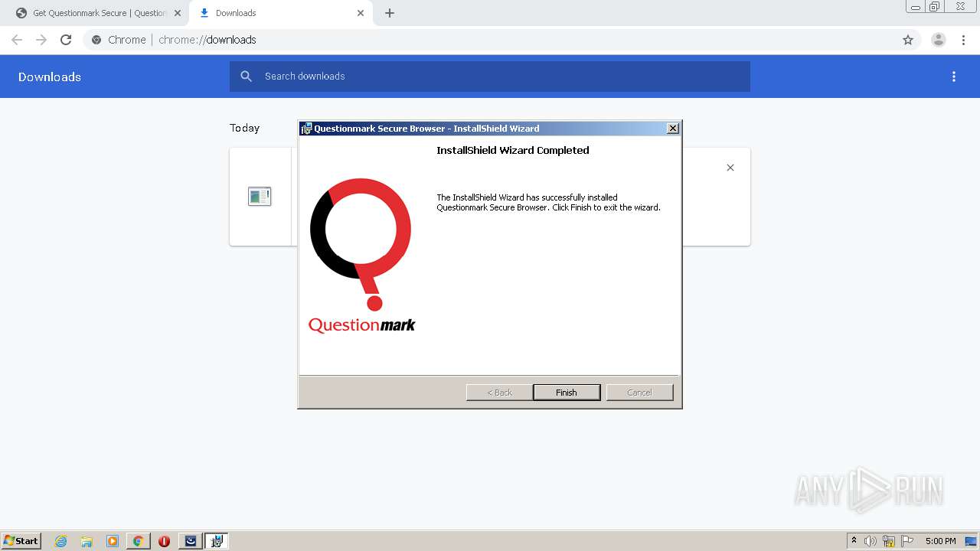
Task: Click the network status tray icon
Action: (889, 541)
